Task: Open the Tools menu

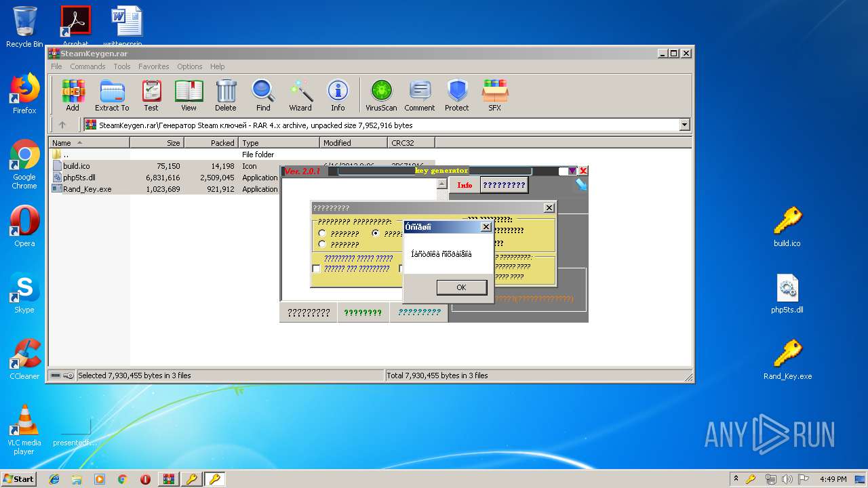Action: (122, 66)
